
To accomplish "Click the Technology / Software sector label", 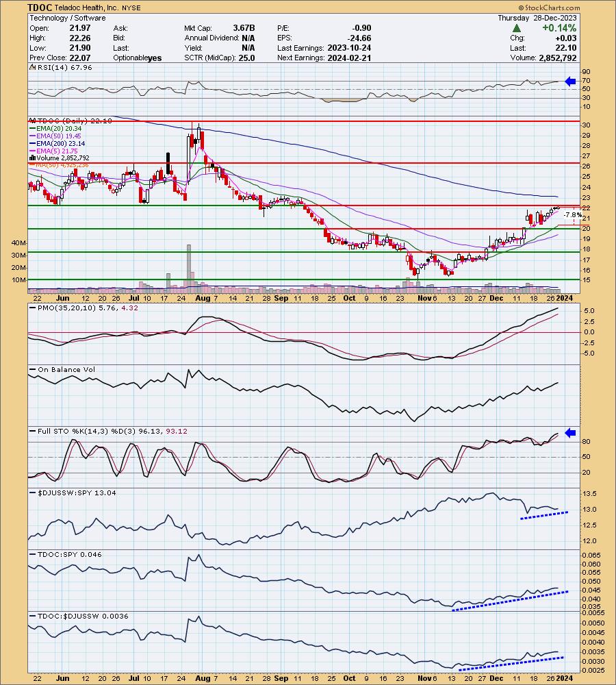I will click(68, 18).
